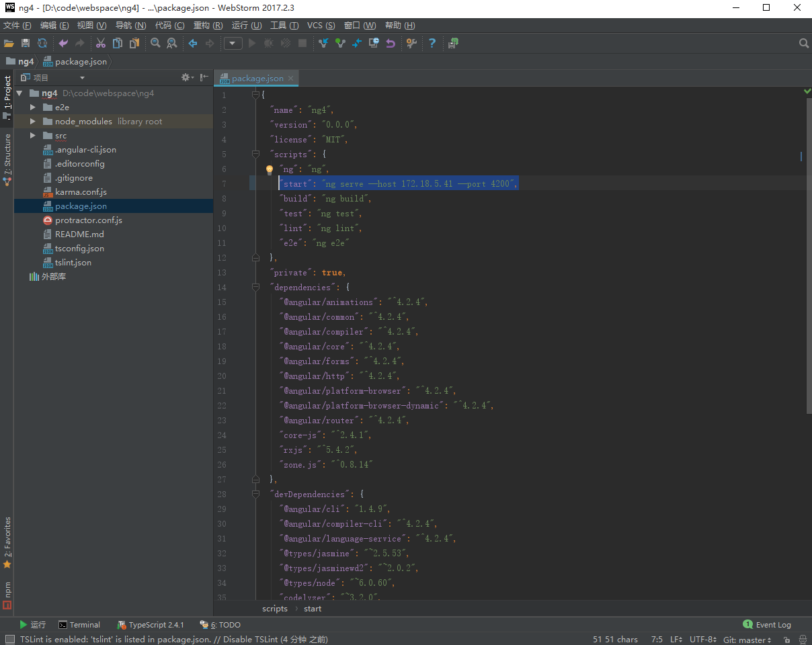
Task: Expand the e2e folder
Action: (x=32, y=107)
